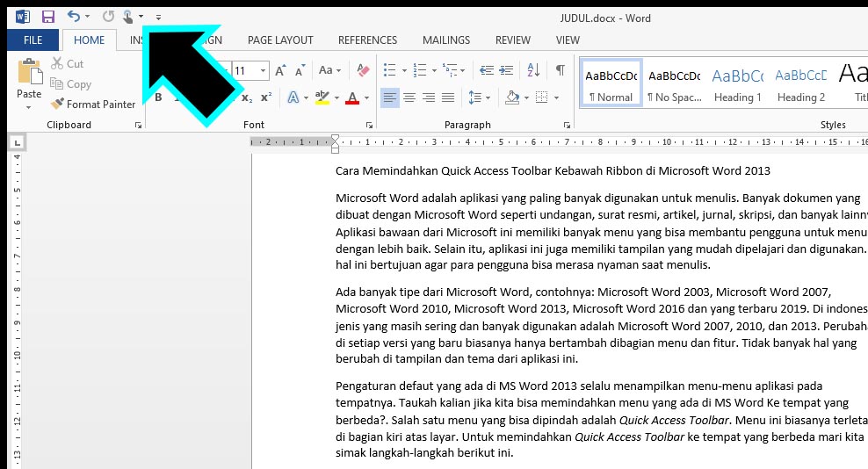Select Center alignment
Image resolution: width=868 pixels, height=469 pixels.
pos(409,98)
